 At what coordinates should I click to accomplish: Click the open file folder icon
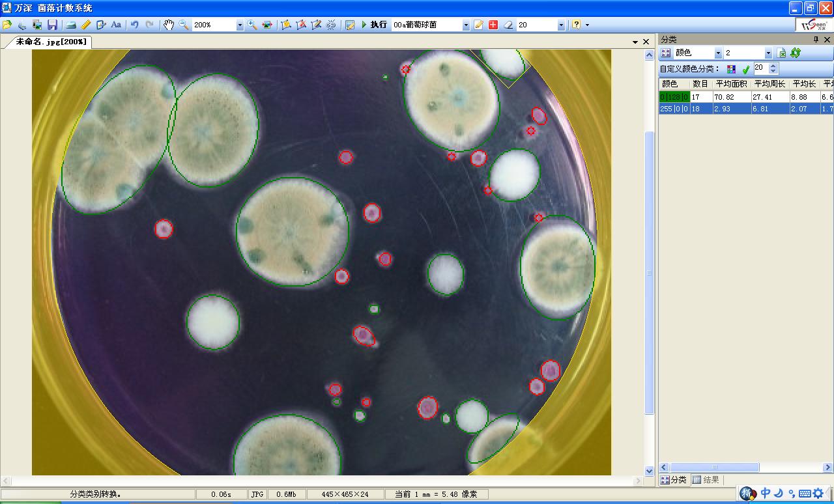(x=7, y=25)
